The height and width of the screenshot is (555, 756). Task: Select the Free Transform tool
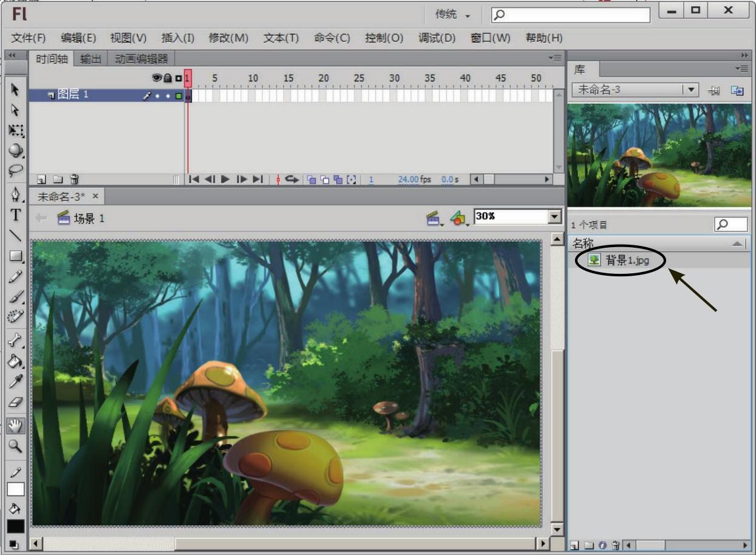pyautogui.click(x=16, y=131)
